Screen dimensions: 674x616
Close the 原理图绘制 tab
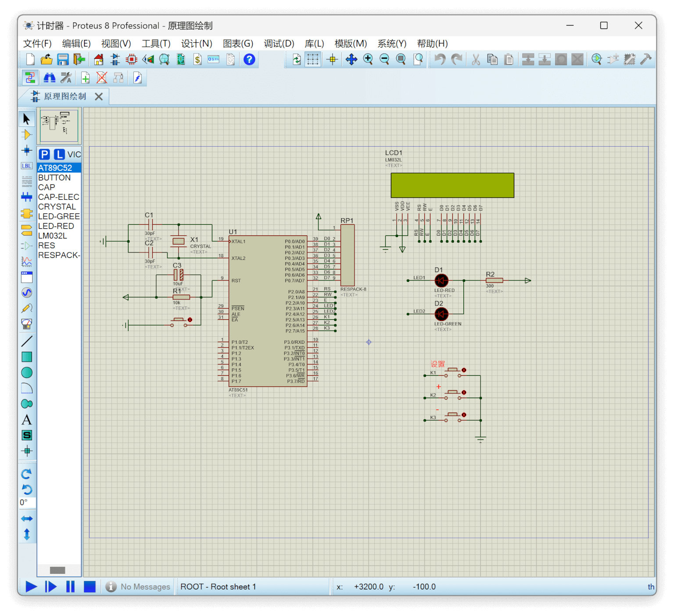[99, 97]
